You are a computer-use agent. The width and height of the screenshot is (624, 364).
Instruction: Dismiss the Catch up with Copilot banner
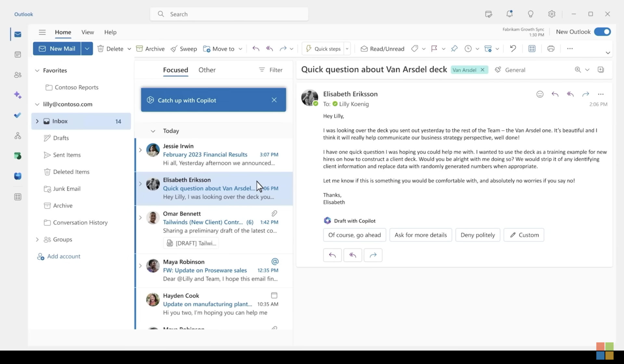274,100
